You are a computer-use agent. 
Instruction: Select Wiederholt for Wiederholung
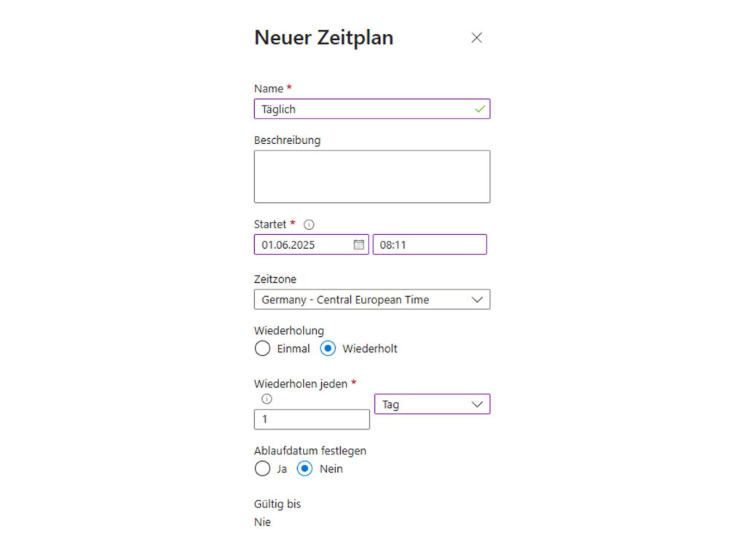click(x=328, y=349)
